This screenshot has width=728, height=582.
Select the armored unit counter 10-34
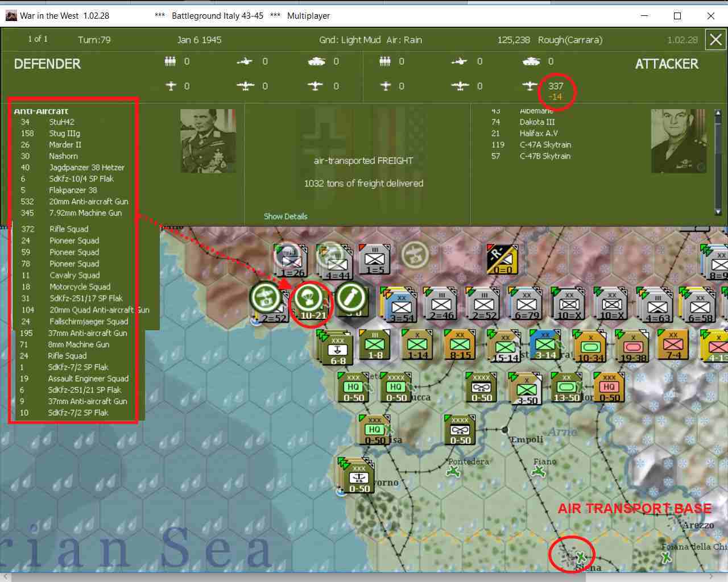coord(590,346)
